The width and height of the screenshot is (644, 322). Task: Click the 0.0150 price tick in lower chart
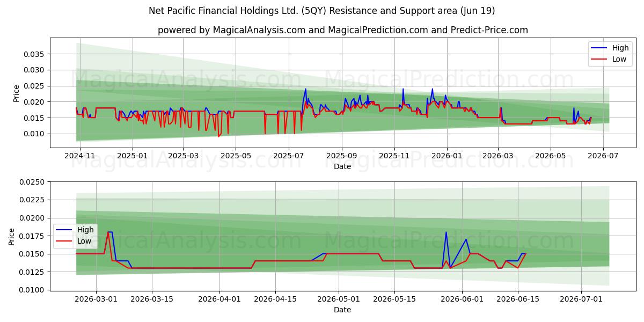pos(32,254)
